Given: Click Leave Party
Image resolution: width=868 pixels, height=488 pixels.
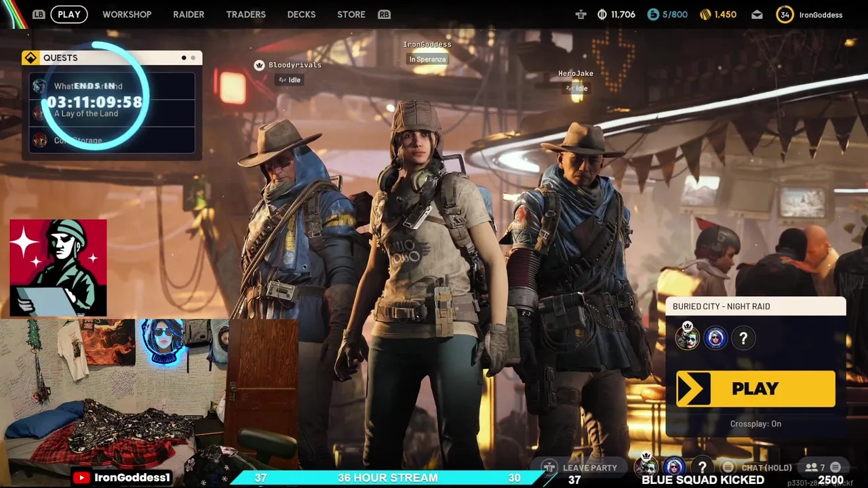Looking at the screenshot, I should 590,468.
